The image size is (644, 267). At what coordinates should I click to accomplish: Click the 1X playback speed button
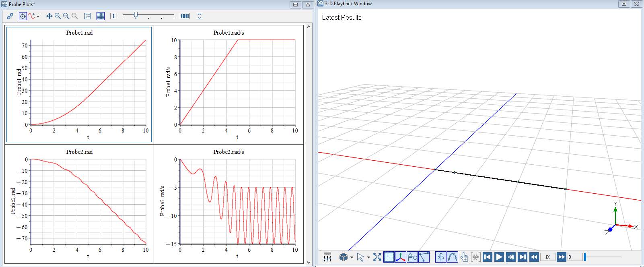pyautogui.click(x=547, y=257)
